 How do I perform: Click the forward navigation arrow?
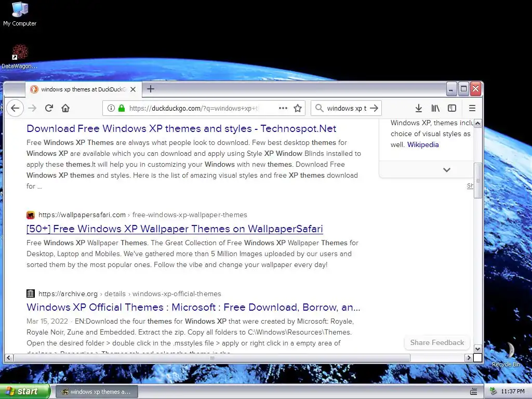pos(32,108)
